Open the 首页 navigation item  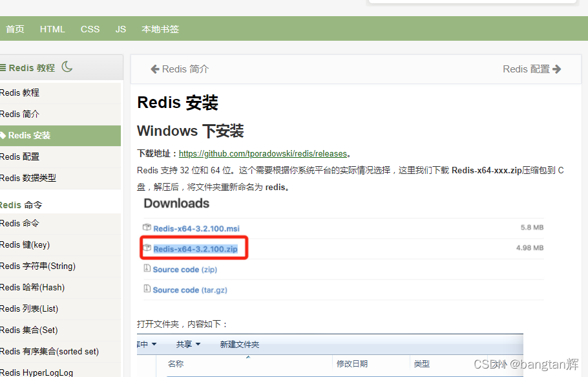click(15, 29)
